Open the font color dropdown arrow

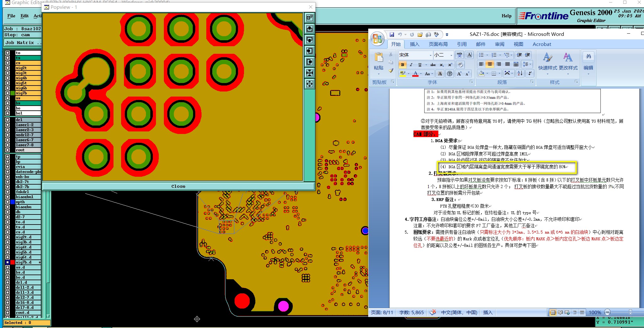coord(421,74)
